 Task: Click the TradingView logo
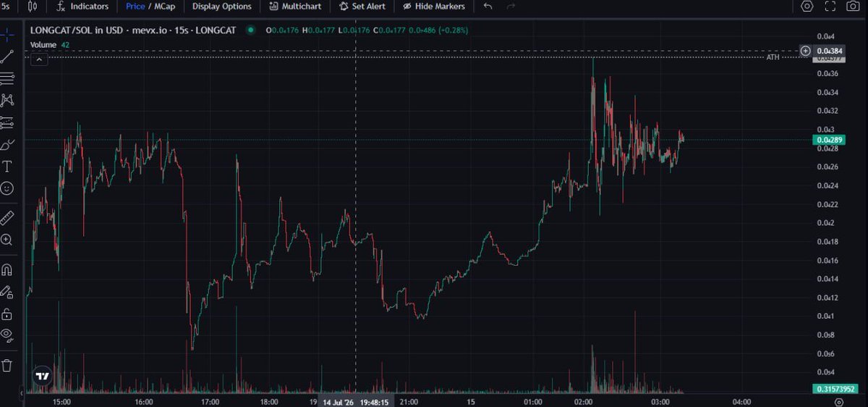tap(43, 377)
